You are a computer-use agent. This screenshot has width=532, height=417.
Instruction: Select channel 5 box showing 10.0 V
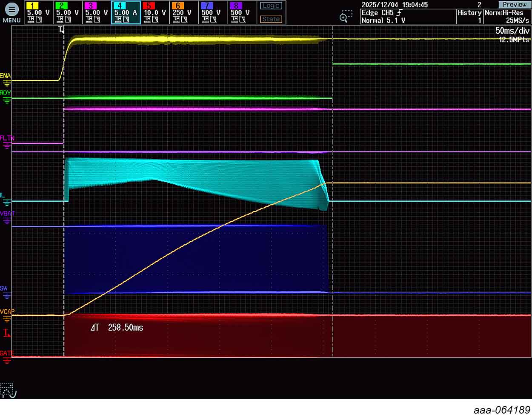click(155, 12)
